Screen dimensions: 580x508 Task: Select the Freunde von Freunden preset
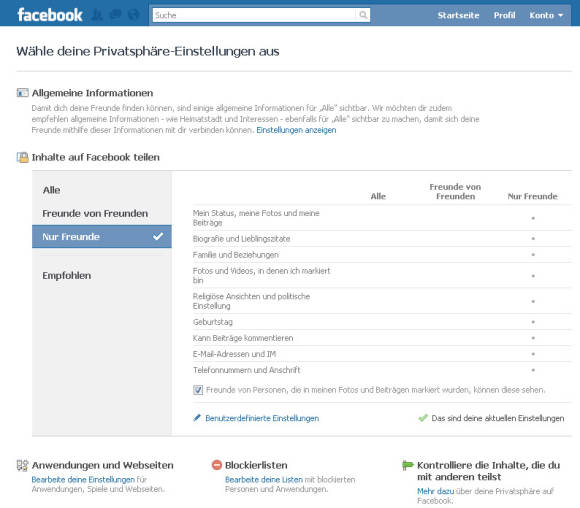[102, 213]
